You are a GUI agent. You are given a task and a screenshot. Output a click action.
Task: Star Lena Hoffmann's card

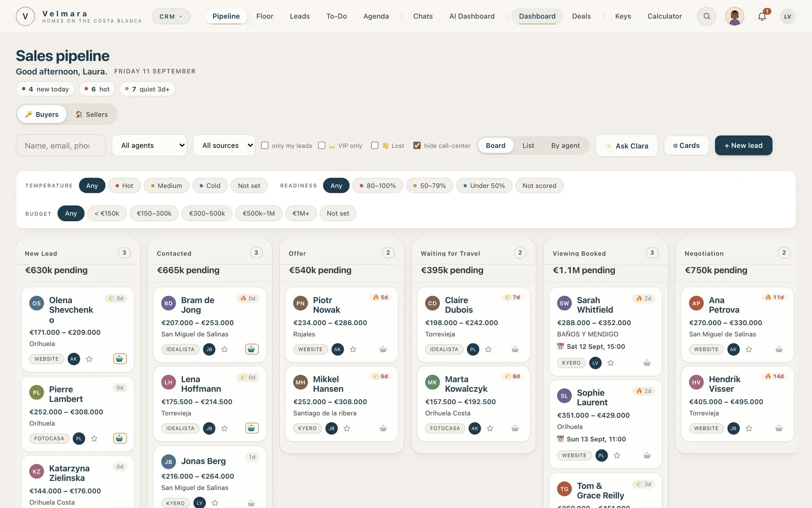[x=224, y=428]
